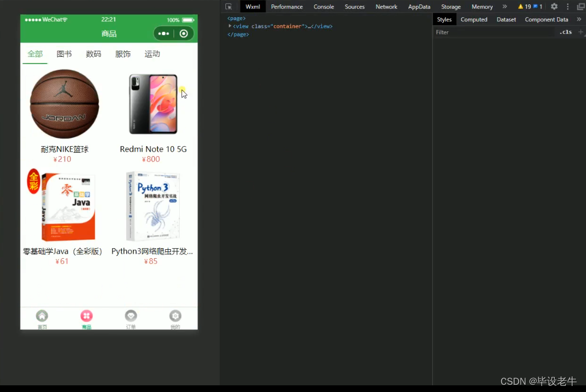Screen dimensions: 586x392
Task: Click the messages count 1 indicator
Action: [x=538, y=6]
